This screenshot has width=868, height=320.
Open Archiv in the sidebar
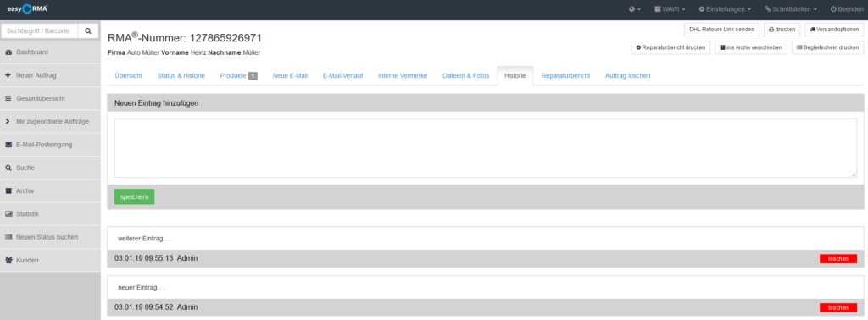click(50, 190)
